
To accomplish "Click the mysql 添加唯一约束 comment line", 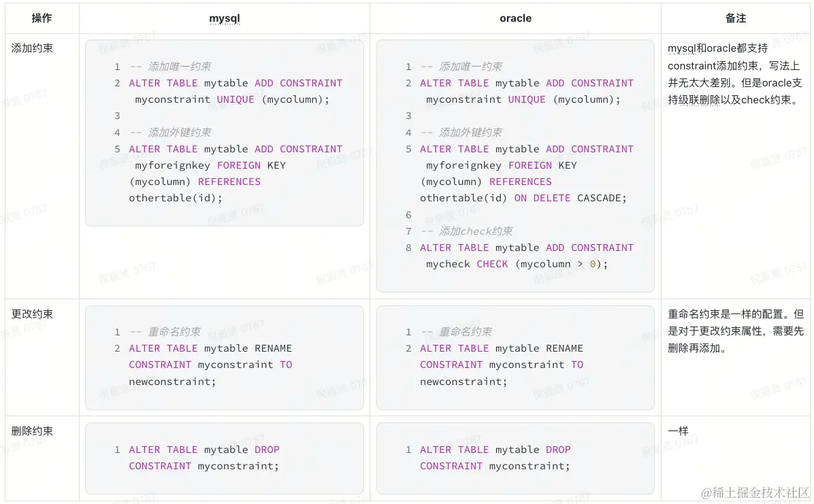I will tap(179, 67).
